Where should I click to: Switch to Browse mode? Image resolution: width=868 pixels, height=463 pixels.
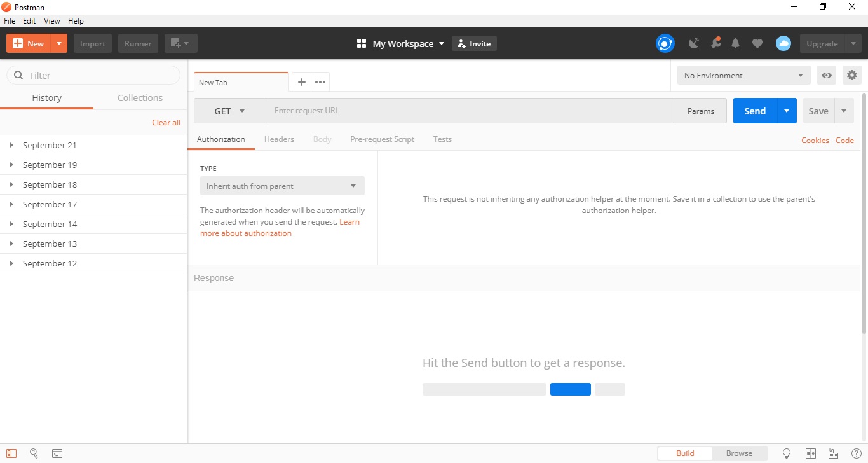740,453
